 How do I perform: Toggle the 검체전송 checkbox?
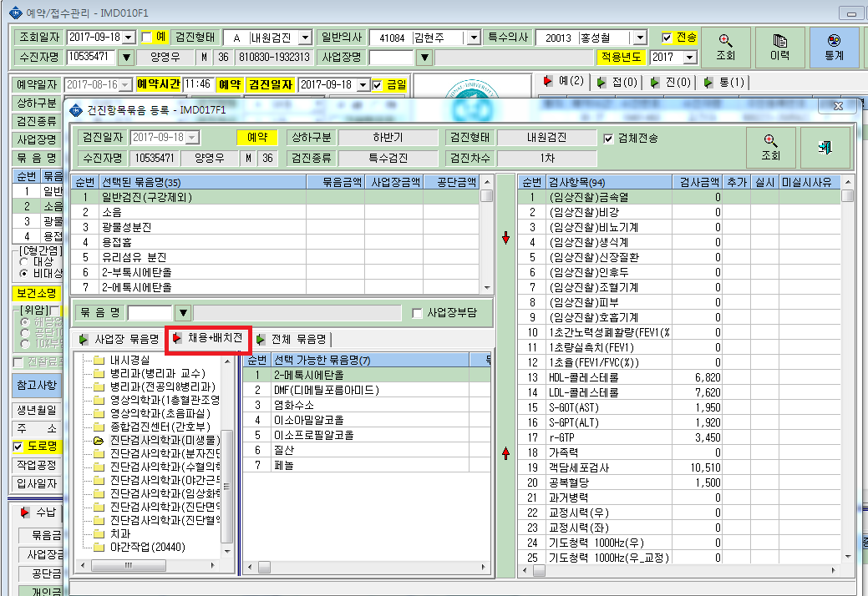[x=608, y=139]
